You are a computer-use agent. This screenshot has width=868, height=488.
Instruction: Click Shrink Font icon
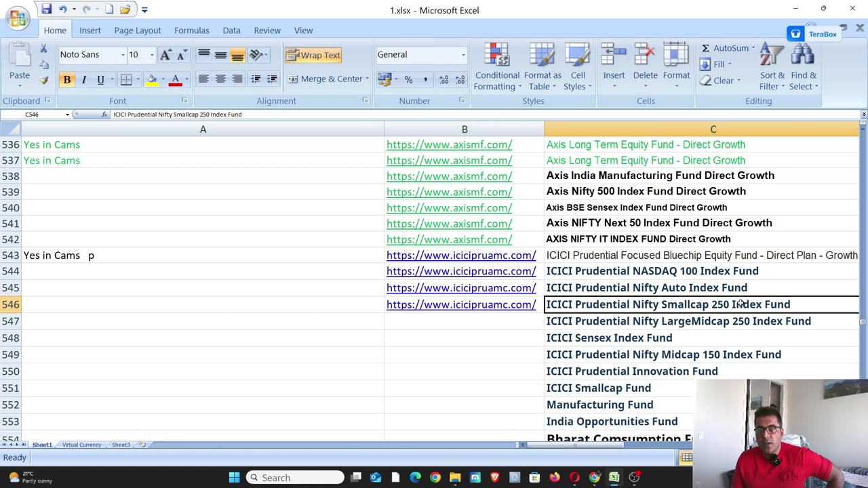(181, 55)
